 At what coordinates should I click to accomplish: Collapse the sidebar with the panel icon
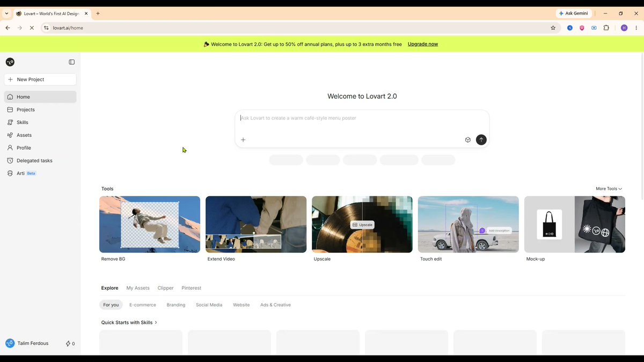click(72, 62)
